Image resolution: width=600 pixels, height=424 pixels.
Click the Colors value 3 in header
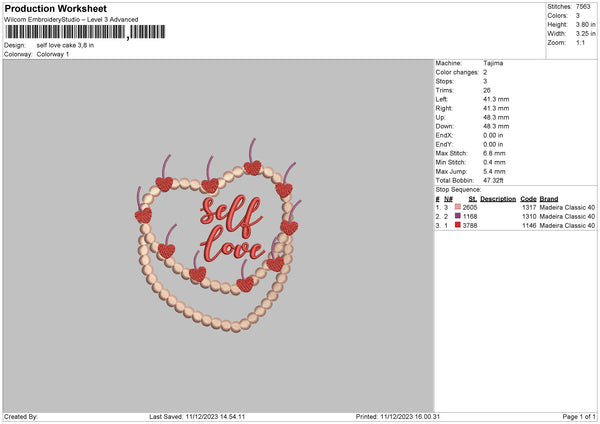578,16
